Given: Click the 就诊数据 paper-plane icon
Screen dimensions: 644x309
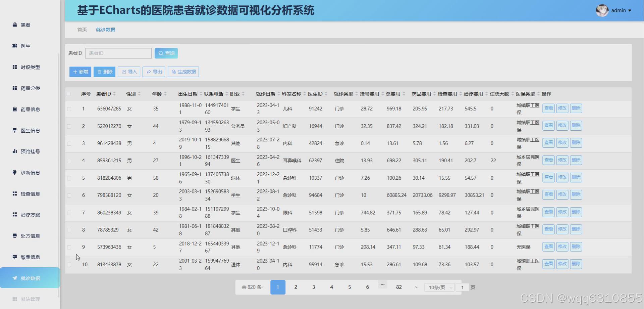Looking at the screenshot, I should 15,278.
